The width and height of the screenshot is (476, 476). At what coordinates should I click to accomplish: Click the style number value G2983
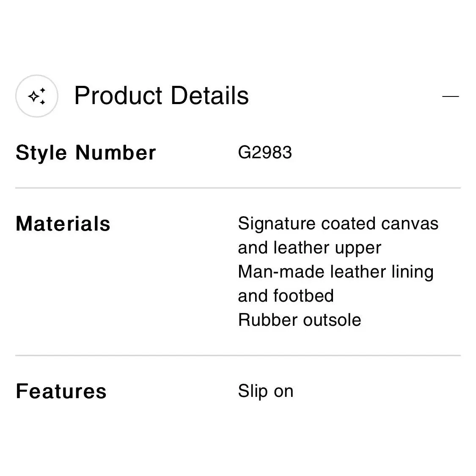point(265,152)
